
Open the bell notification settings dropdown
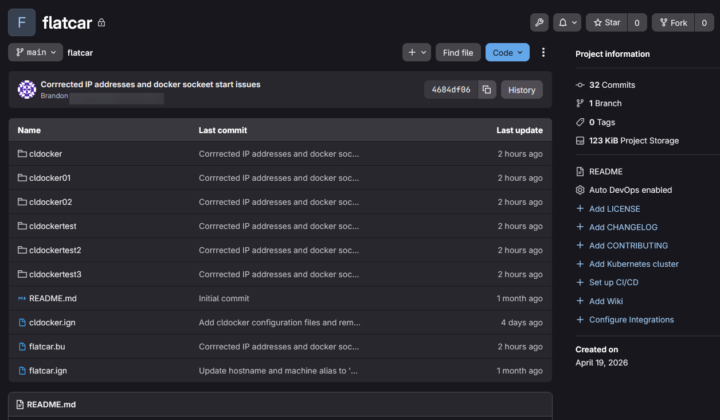click(567, 22)
